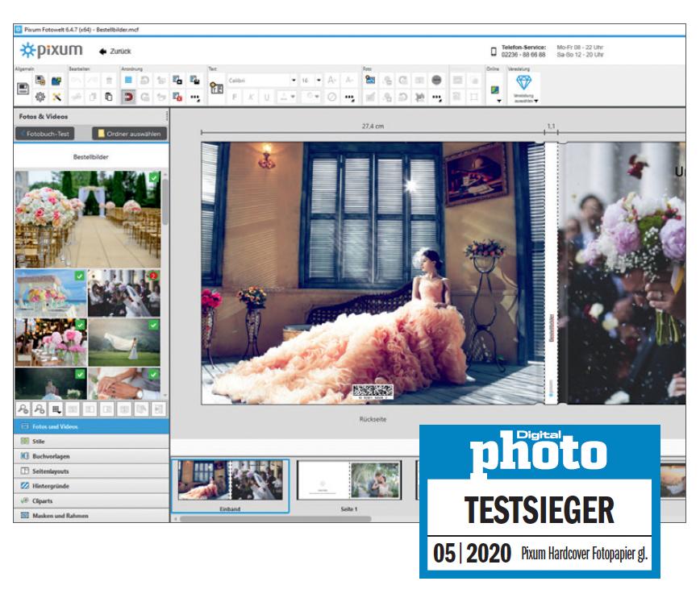Toggle the red magnet snapping icon
The height and width of the screenshot is (602, 700).
click(128, 97)
